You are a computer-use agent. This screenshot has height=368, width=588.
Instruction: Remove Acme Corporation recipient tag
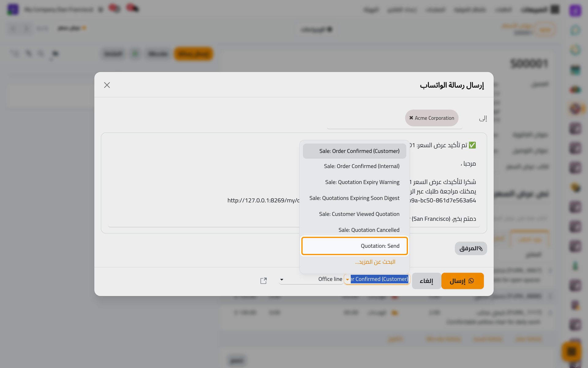(411, 118)
